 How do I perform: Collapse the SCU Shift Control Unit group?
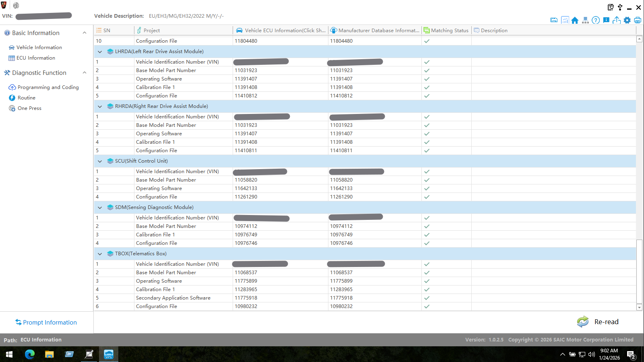(100, 161)
